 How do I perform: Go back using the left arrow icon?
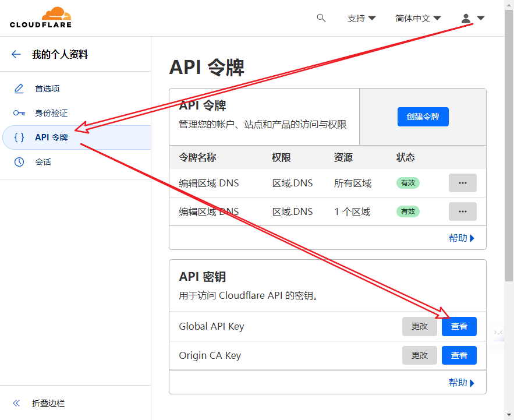click(x=16, y=54)
